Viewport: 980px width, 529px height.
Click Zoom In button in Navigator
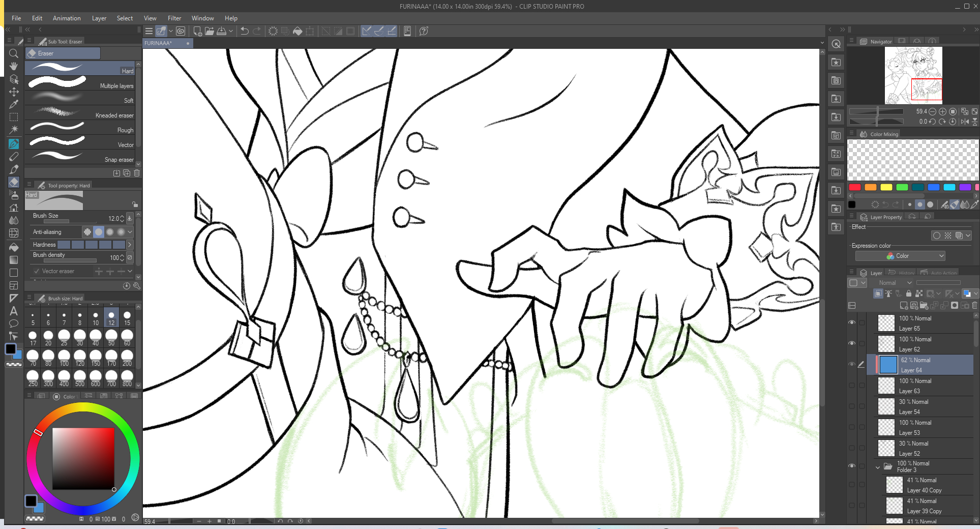[942, 111]
